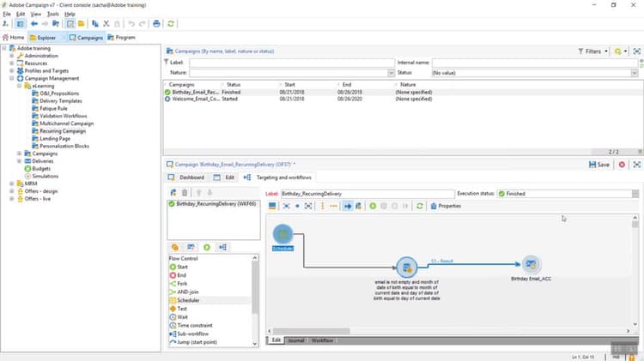Click the Properties button in workflow toolbar
Screen dimensions: 644x361
(x=446, y=206)
